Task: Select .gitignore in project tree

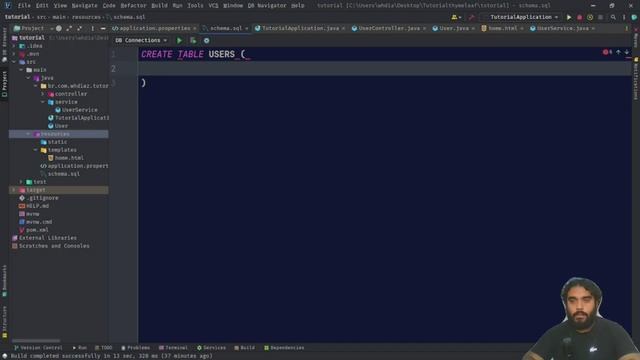Action: point(42,198)
